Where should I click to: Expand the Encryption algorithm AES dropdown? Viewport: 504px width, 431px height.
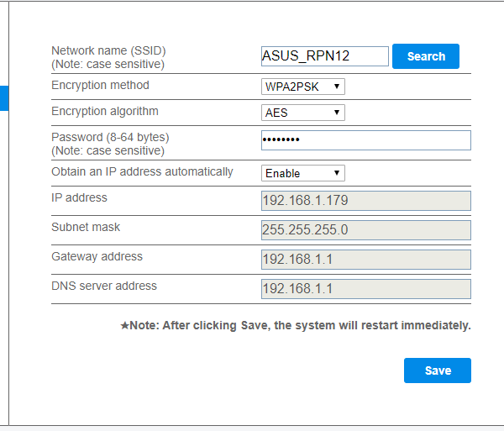point(302,113)
